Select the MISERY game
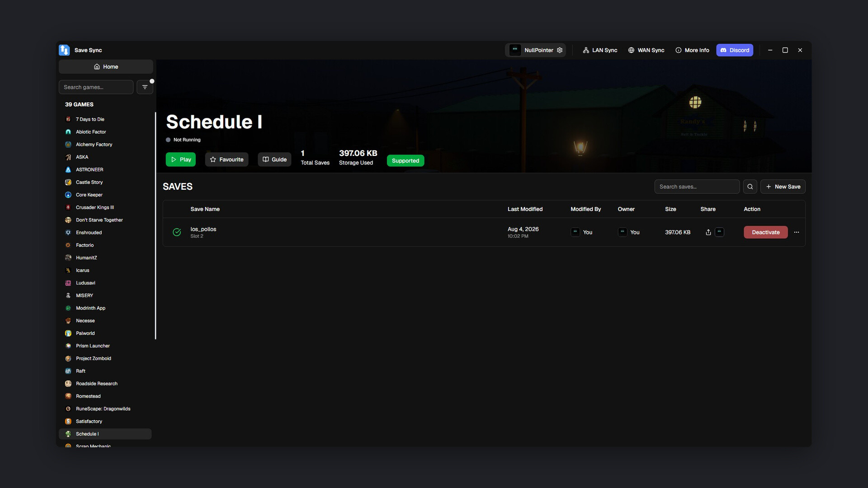 105,296
